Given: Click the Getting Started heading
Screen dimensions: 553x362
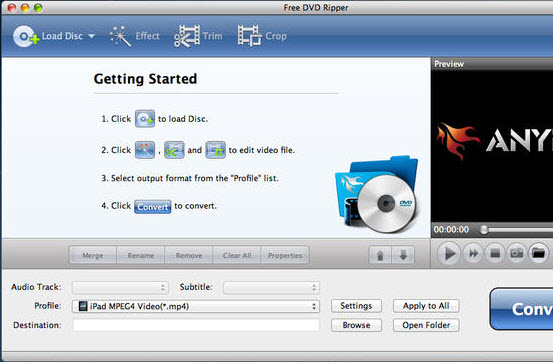Looking at the screenshot, I should coord(145,79).
